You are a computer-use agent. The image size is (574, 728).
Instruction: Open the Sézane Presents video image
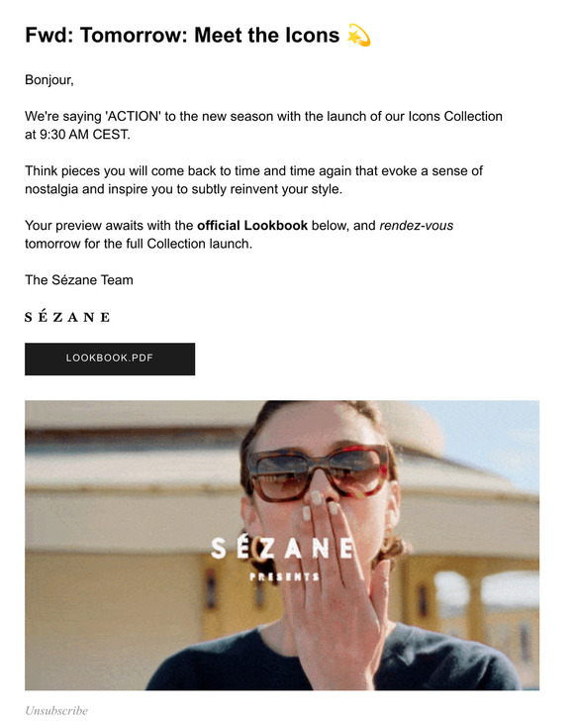[x=282, y=545]
